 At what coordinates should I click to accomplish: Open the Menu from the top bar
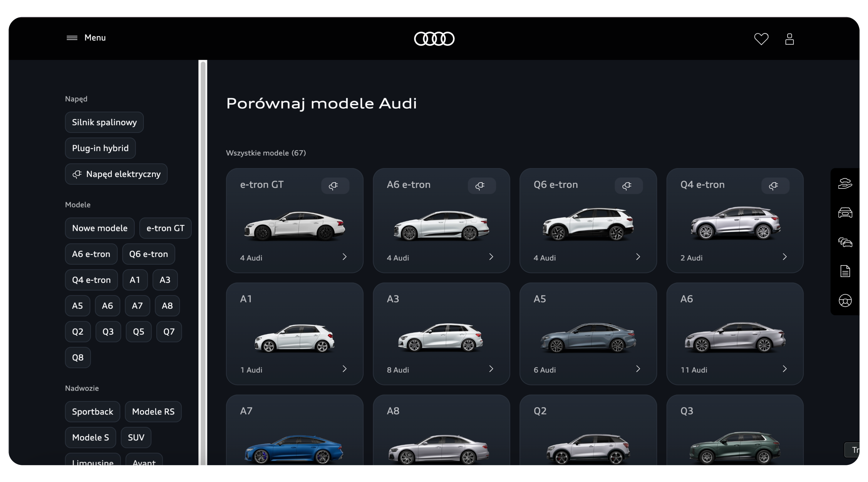pos(86,38)
